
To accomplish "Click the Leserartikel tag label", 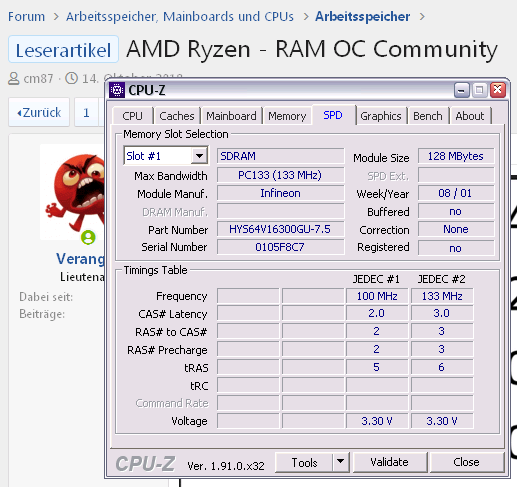I will (63, 49).
